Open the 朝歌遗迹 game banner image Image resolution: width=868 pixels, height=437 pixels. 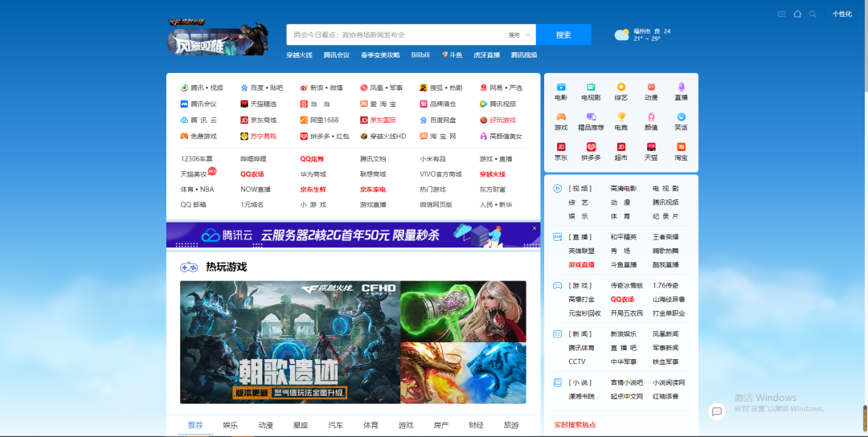click(290, 342)
